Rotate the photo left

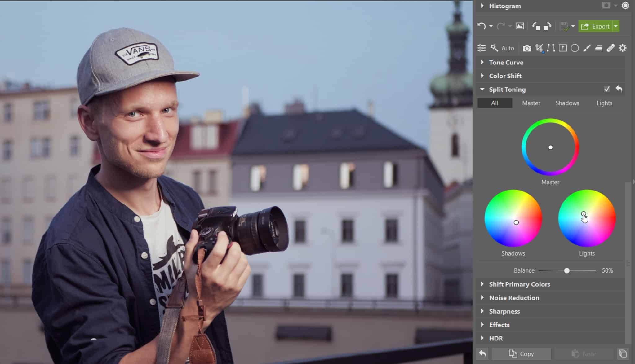click(536, 26)
